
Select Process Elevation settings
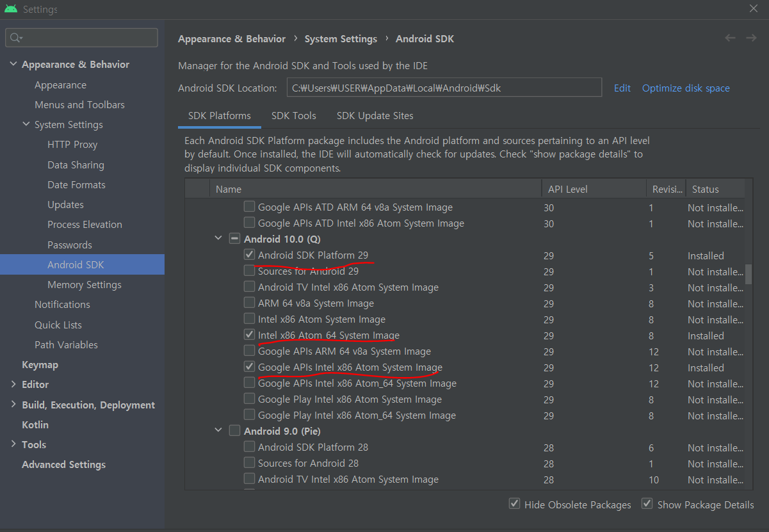pos(85,225)
